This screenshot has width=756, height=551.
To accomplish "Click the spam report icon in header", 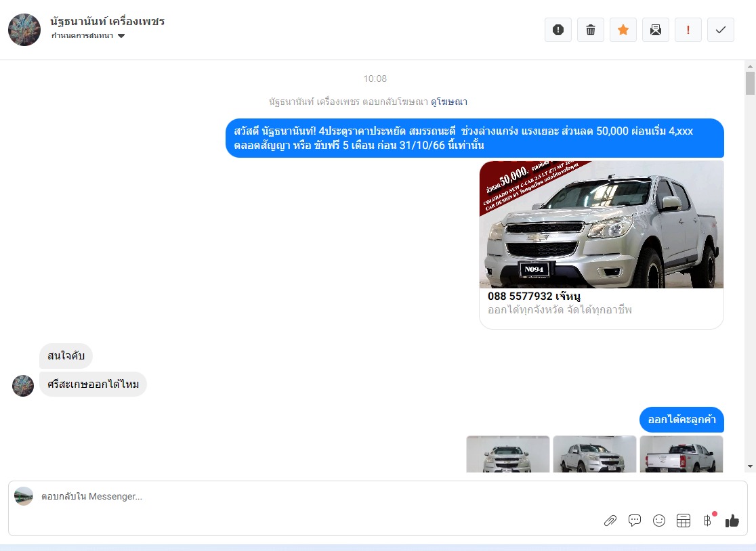I will (558, 30).
